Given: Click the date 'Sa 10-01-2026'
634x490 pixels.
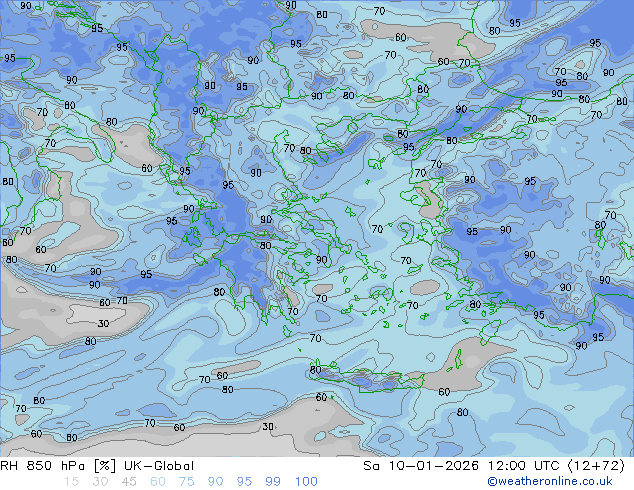Looking at the screenshot, I should tap(421, 466).
